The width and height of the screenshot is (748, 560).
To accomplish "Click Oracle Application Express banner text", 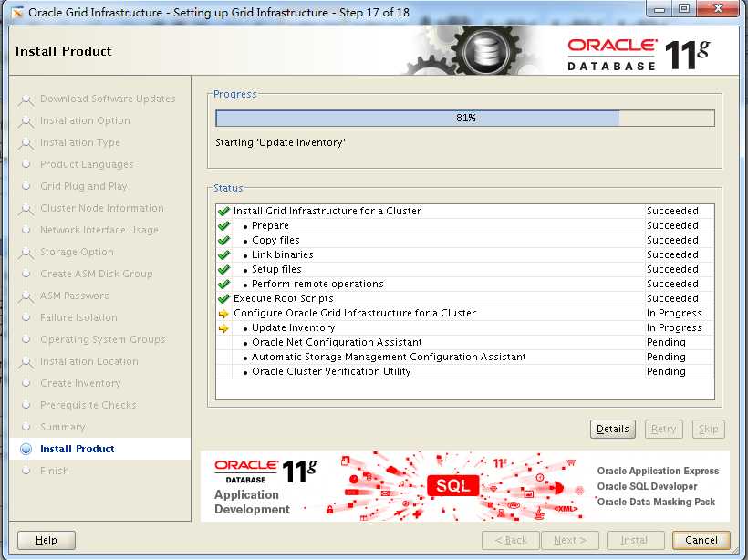I will pos(658,471).
